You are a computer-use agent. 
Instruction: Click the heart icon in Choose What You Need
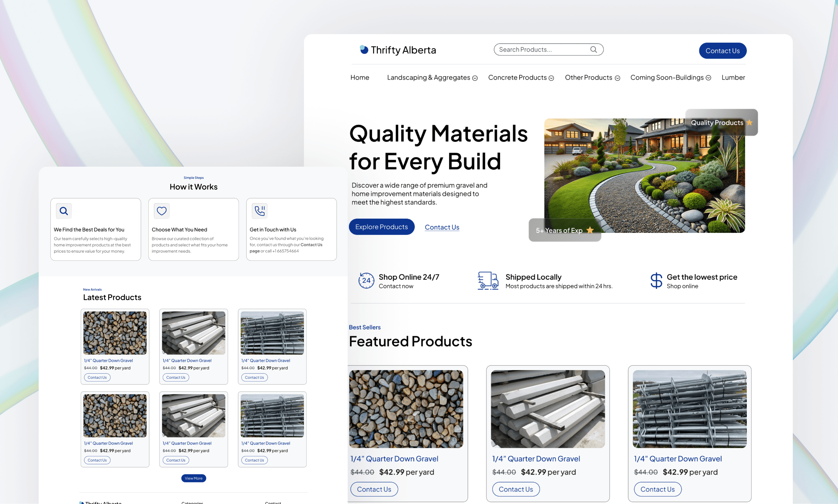pos(162,211)
